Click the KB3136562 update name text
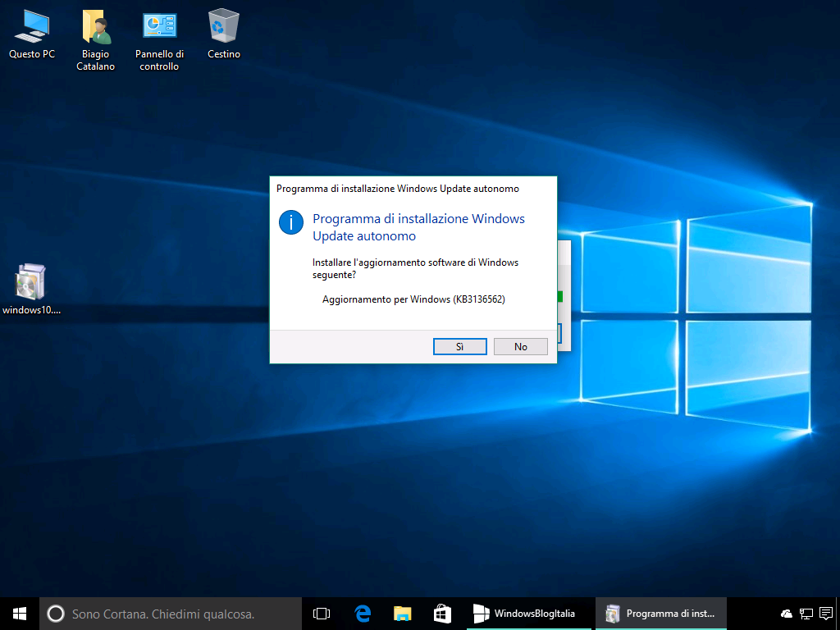This screenshot has height=630, width=840. 413,299
